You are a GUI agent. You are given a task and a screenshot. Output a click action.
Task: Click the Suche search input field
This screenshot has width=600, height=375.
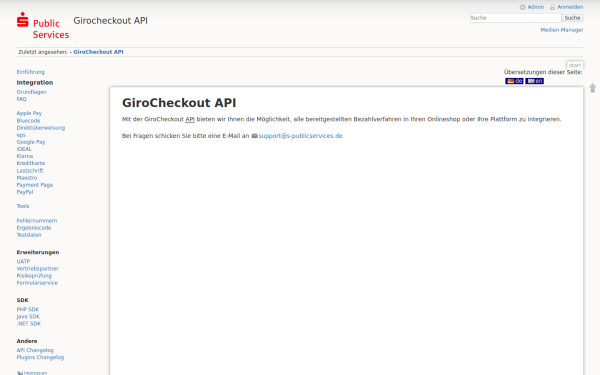click(515, 18)
